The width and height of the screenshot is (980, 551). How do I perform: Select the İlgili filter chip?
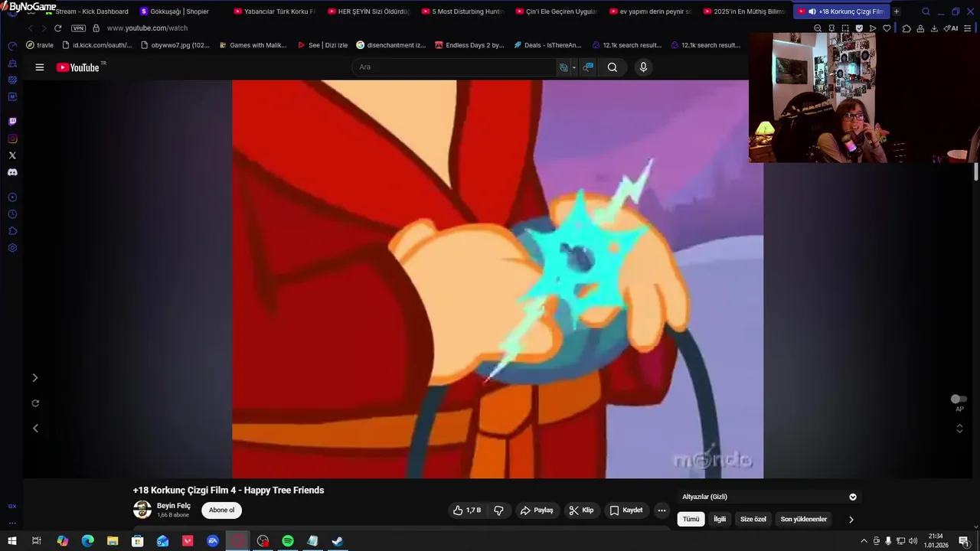click(720, 520)
